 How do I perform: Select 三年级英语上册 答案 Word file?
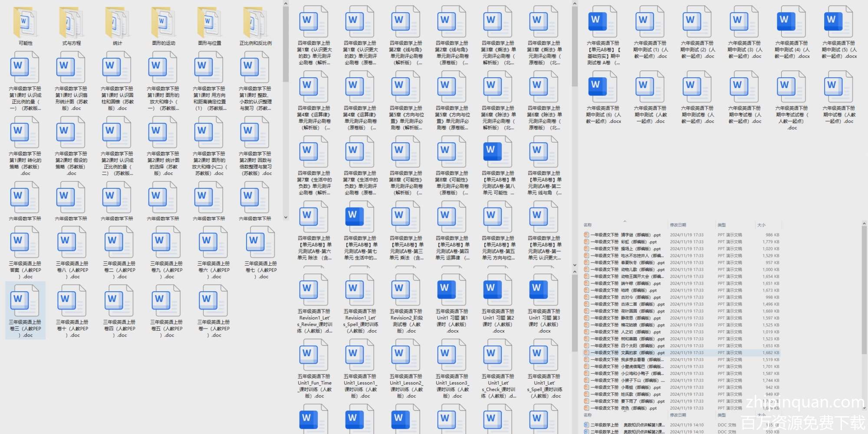click(25, 252)
